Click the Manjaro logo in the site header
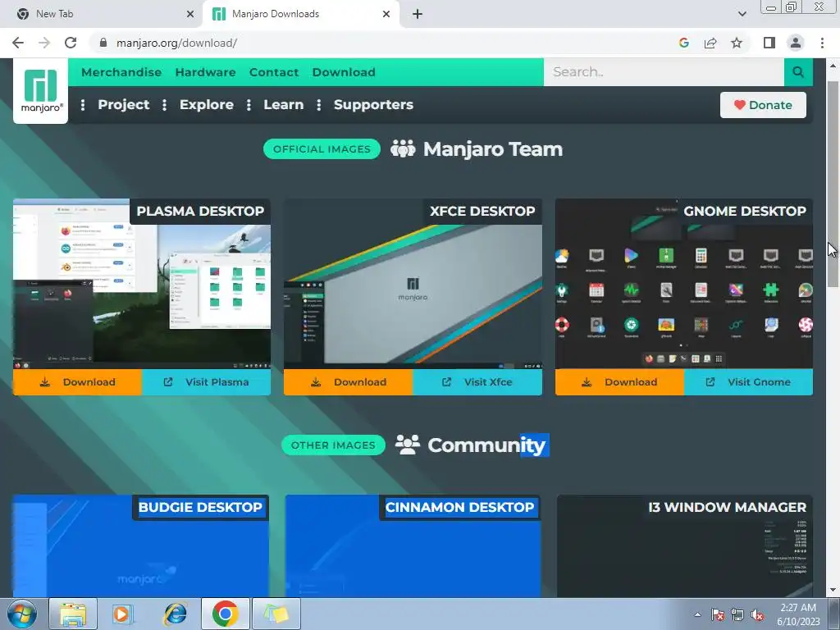 tap(41, 90)
